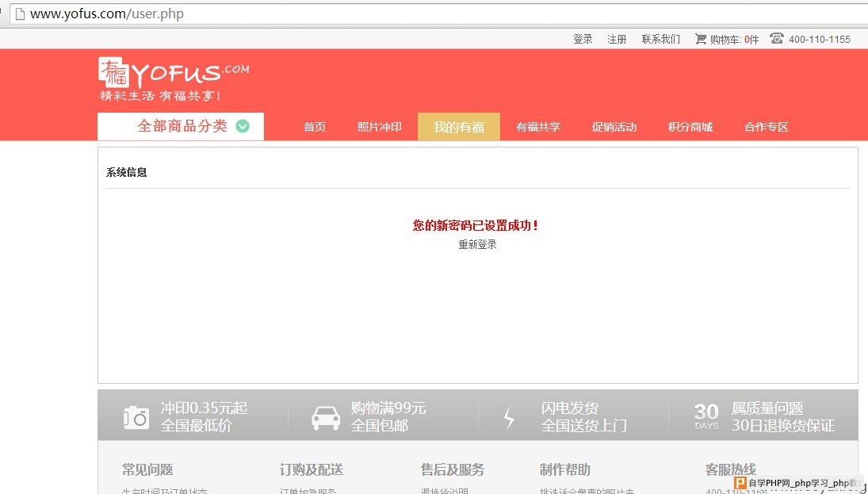868x494 pixels.
Task: Click the 客服热线 footer heading
Action: 730,469
